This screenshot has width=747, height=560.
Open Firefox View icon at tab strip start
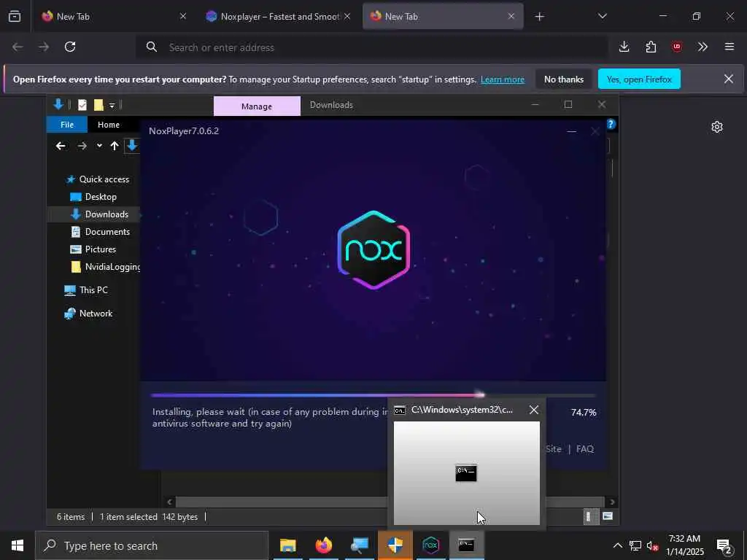click(x=15, y=17)
